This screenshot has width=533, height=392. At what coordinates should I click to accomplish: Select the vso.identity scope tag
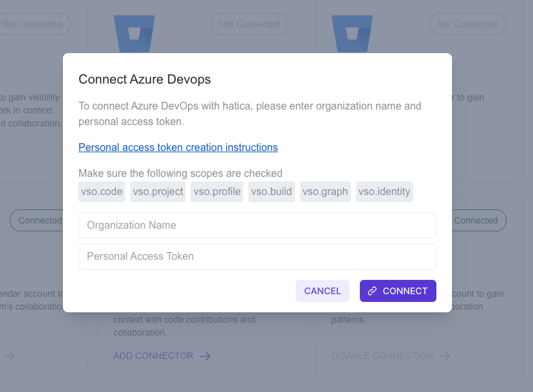point(384,192)
